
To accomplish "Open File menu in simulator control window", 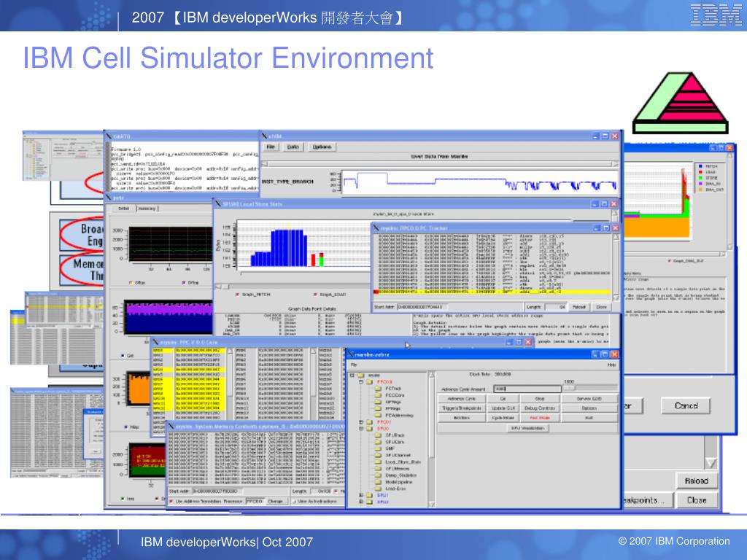I will (354, 365).
